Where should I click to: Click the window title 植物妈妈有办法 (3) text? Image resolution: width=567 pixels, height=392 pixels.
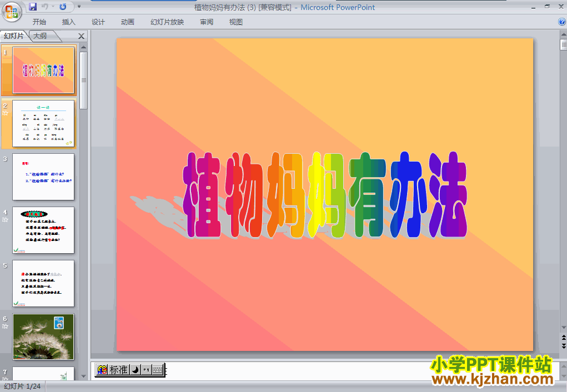click(x=225, y=7)
